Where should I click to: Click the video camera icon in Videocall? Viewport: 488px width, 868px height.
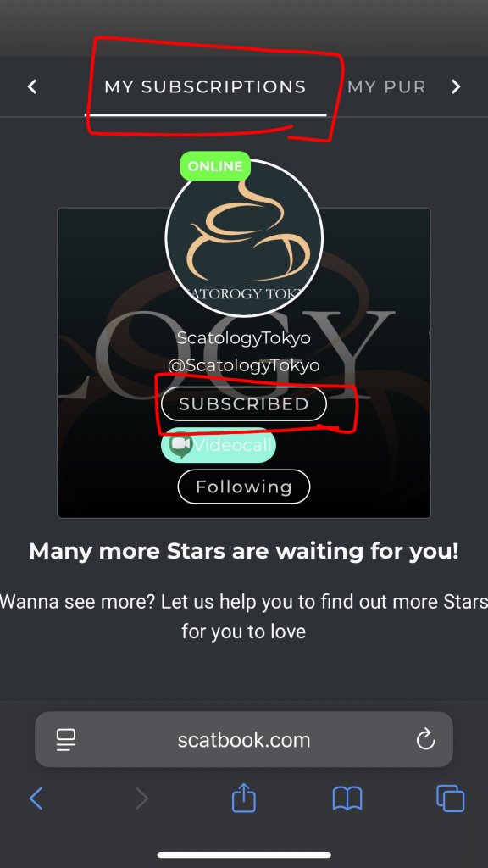[181, 444]
